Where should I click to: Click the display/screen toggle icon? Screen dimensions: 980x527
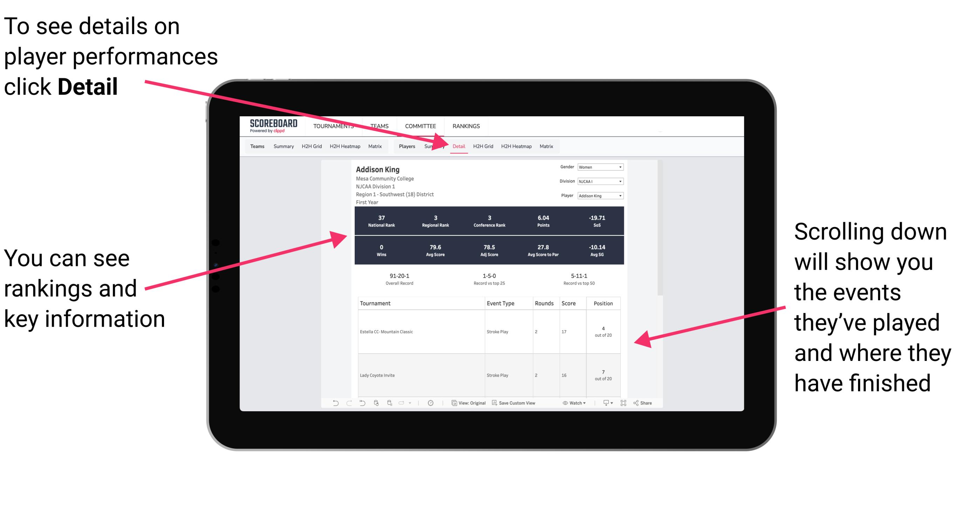click(x=621, y=404)
